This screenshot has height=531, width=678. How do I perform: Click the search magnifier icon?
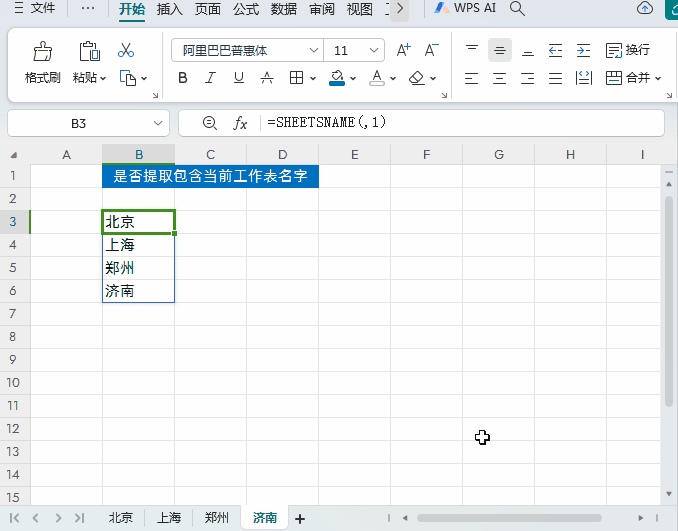point(517,8)
